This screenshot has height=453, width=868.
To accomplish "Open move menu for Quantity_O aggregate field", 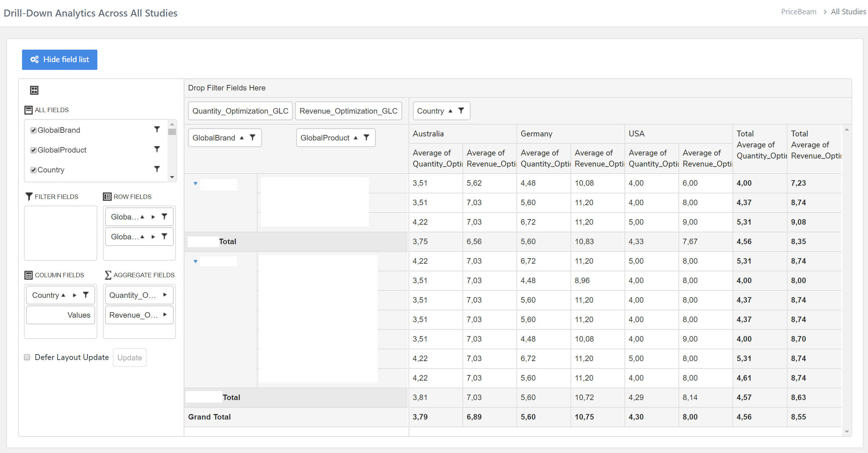I will point(165,295).
